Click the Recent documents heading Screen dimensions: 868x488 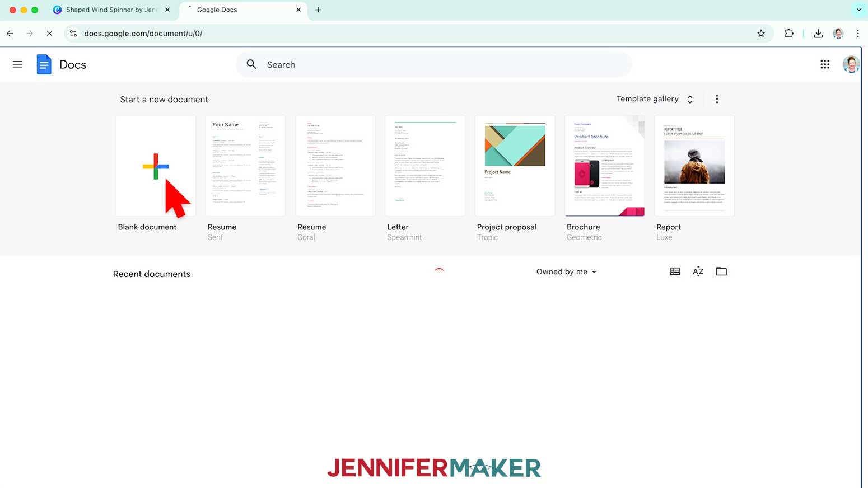pos(152,274)
